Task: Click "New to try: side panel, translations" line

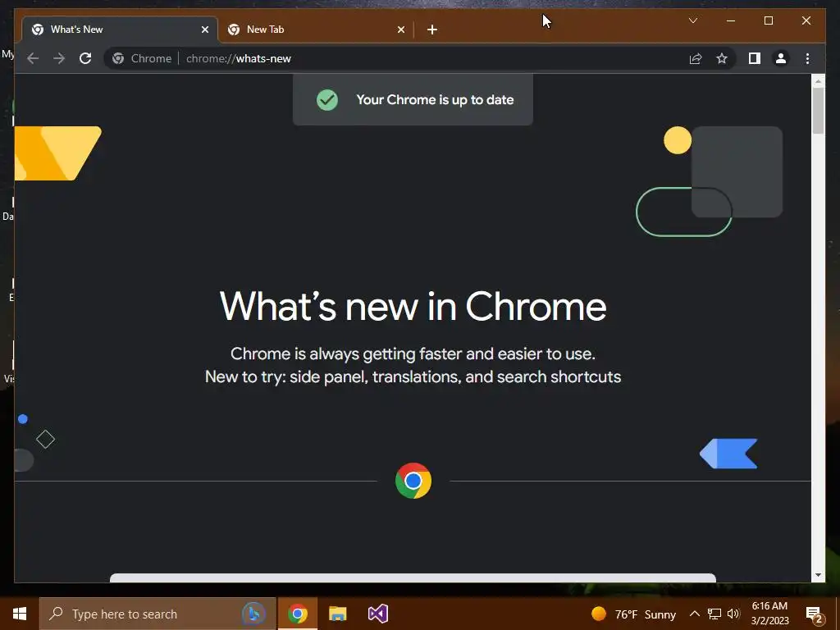Action: click(x=413, y=377)
